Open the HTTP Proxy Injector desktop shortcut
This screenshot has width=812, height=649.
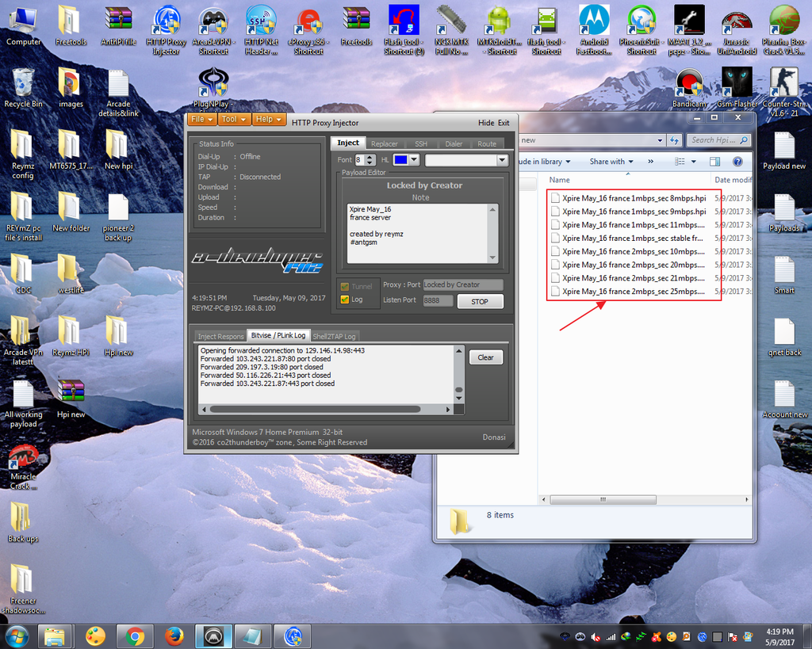(167, 24)
